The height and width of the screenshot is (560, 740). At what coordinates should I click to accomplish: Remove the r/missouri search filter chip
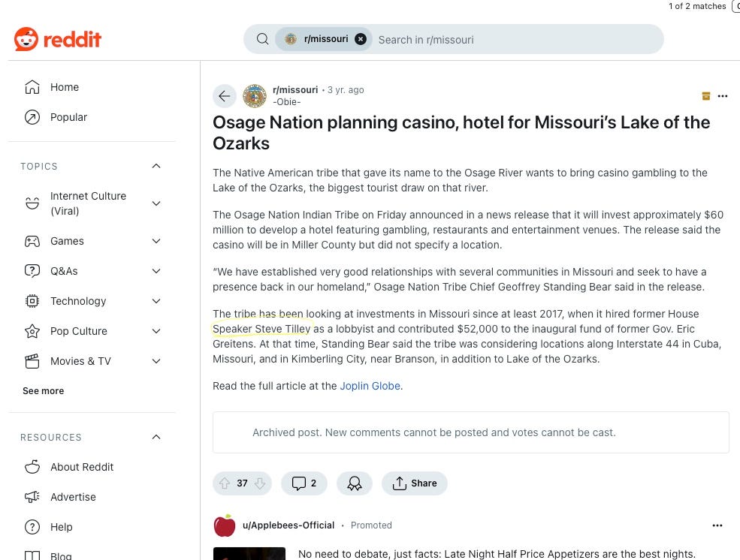[361, 39]
